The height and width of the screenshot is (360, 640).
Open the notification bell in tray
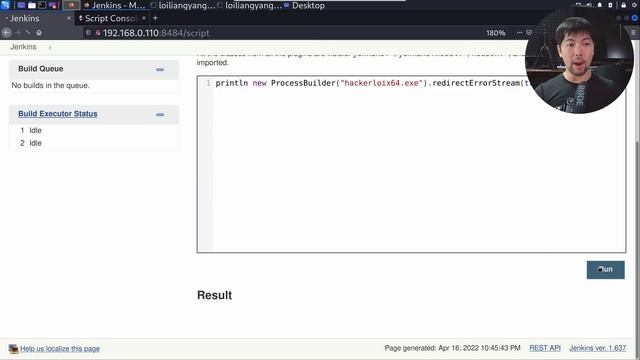click(600, 5)
